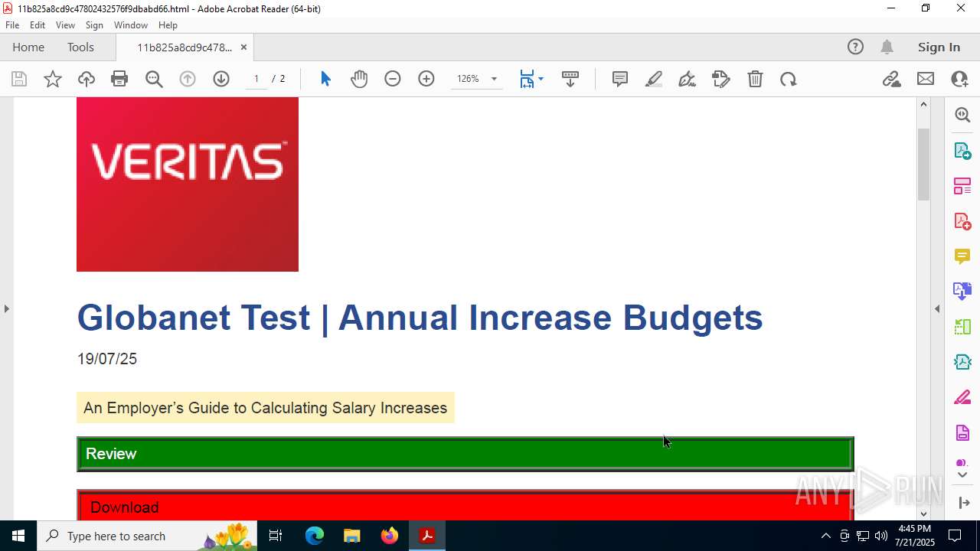Zoom out with the minus icon
This screenshot has height=551, width=980.
(x=393, y=79)
